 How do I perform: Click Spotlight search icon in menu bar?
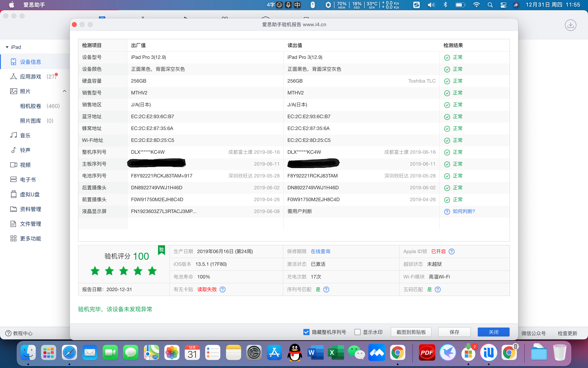pyautogui.click(x=490, y=5)
